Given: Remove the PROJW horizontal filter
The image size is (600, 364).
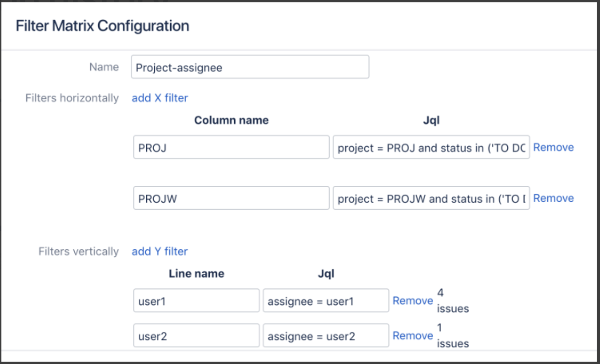Looking at the screenshot, I should [x=553, y=198].
